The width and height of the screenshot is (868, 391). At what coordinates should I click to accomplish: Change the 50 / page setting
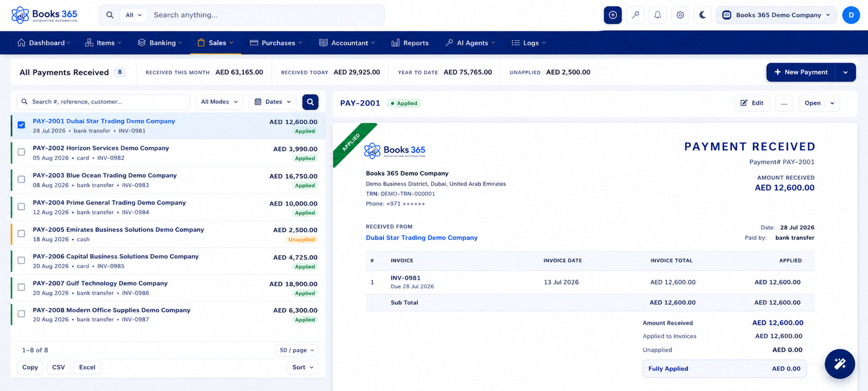tap(297, 350)
